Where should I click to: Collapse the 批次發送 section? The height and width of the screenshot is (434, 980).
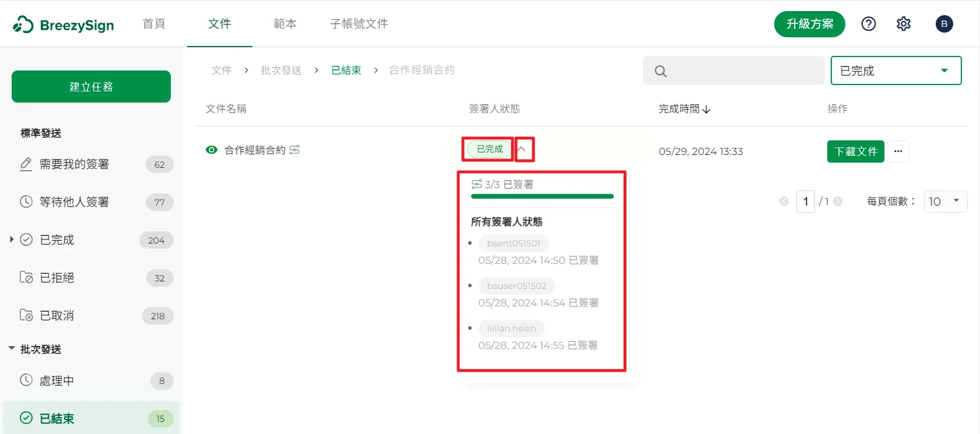click(x=12, y=348)
